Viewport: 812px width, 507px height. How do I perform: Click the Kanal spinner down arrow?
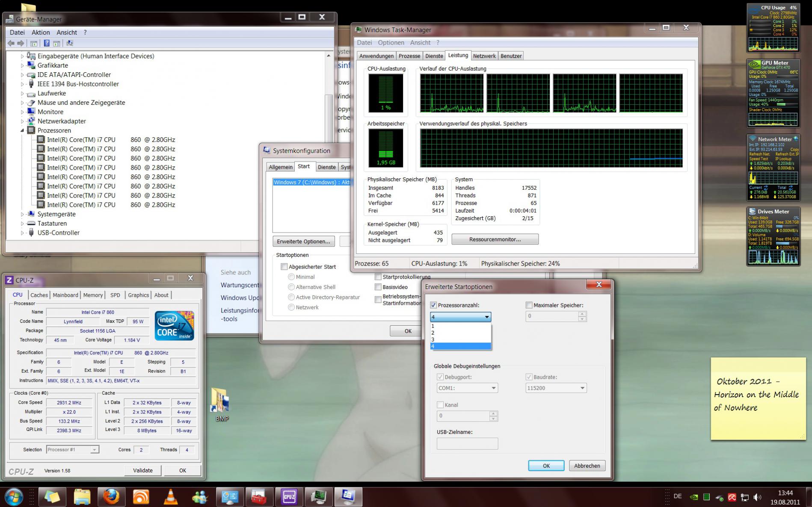click(x=493, y=419)
